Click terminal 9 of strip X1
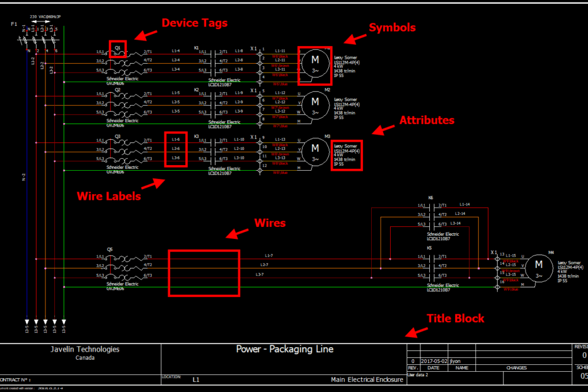 click(x=259, y=142)
